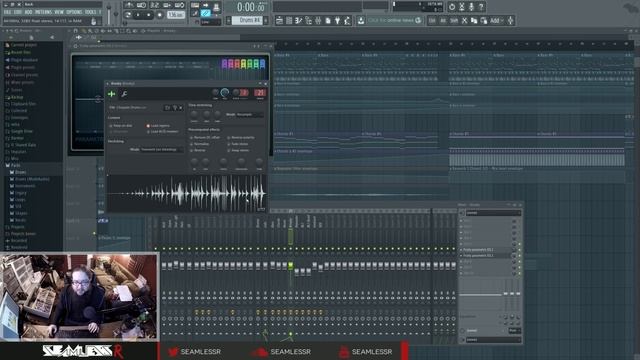Open the Declicking Mode dropdown
This screenshot has width=640, height=360.
pos(161,150)
